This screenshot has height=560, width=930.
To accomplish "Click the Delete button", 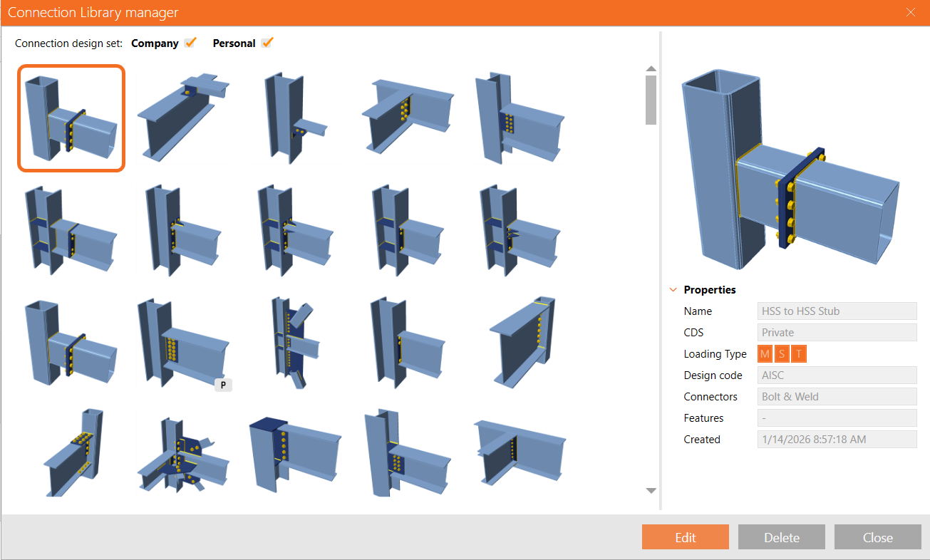I will point(782,537).
